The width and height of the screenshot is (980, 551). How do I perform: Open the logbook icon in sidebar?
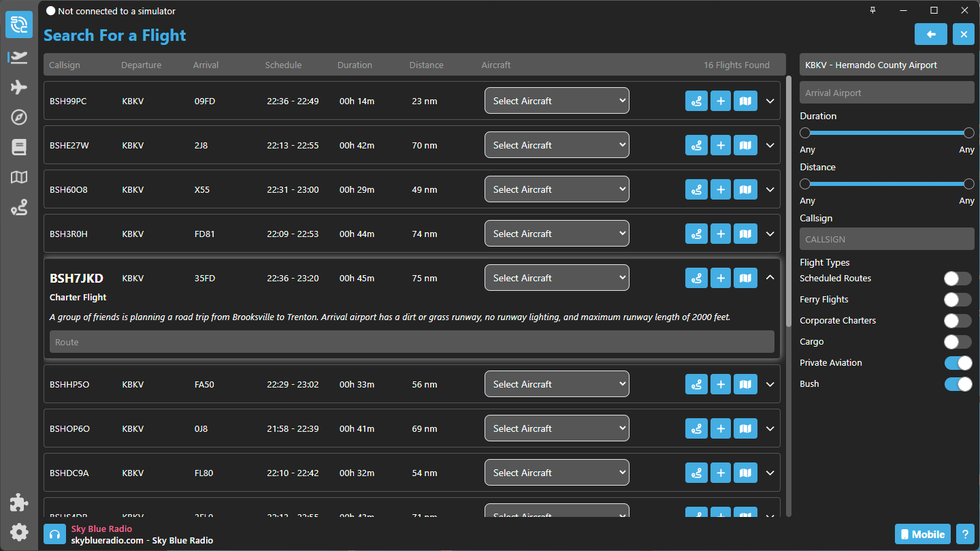[x=19, y=147]
